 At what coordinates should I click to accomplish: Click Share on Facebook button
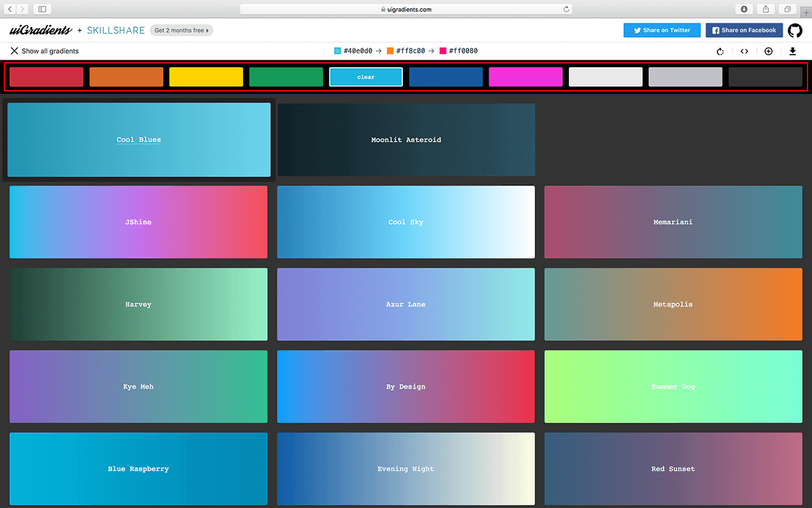pos(743,30)
